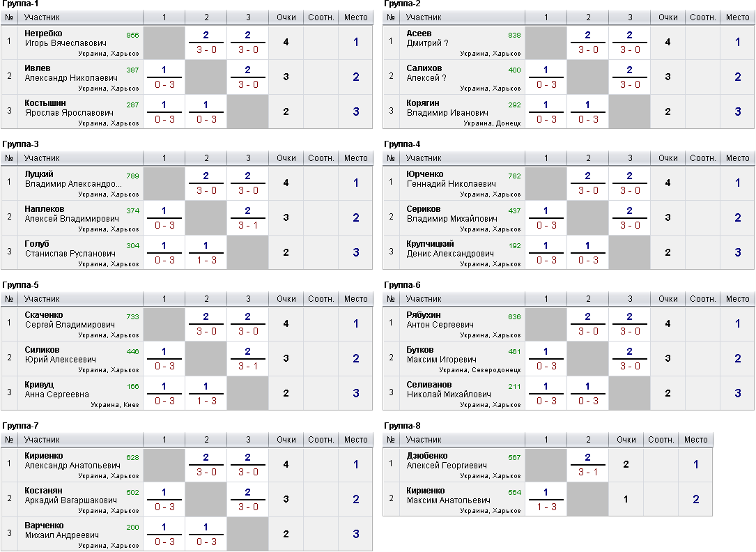Open Юрченко Геннадий Николаевич's entry
The height and width of the screenshot is (552, 756).
coord(425,174)
